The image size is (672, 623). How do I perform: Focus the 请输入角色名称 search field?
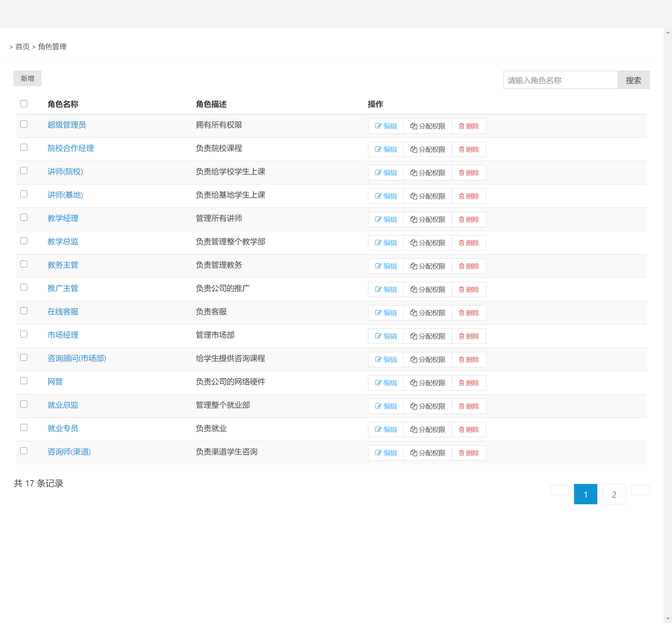pyautogui.click(x=561, y=80)
